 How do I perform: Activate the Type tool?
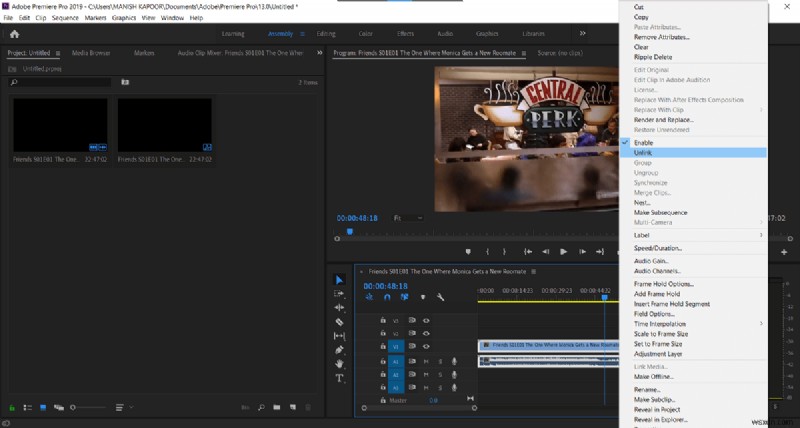click(x=339, y=378)
